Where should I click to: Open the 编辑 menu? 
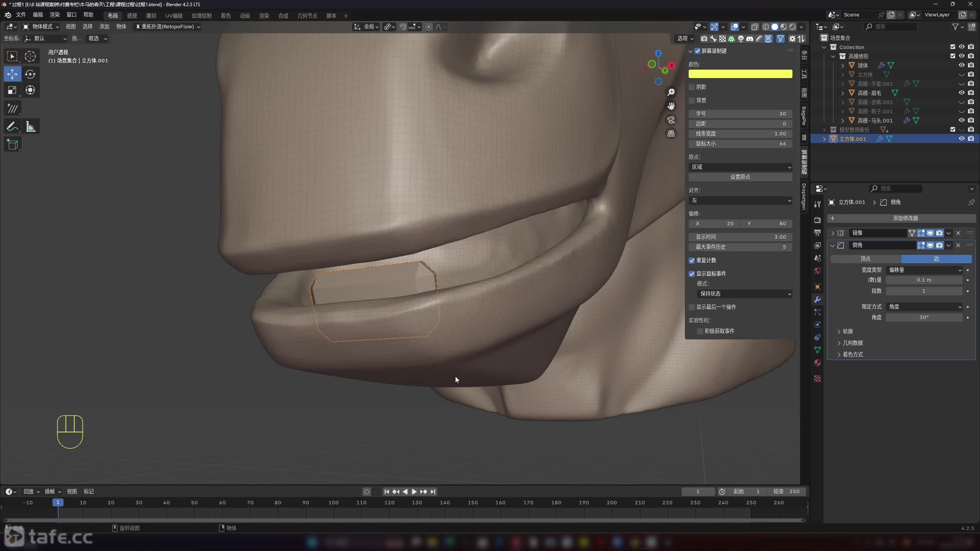[38, 15]
